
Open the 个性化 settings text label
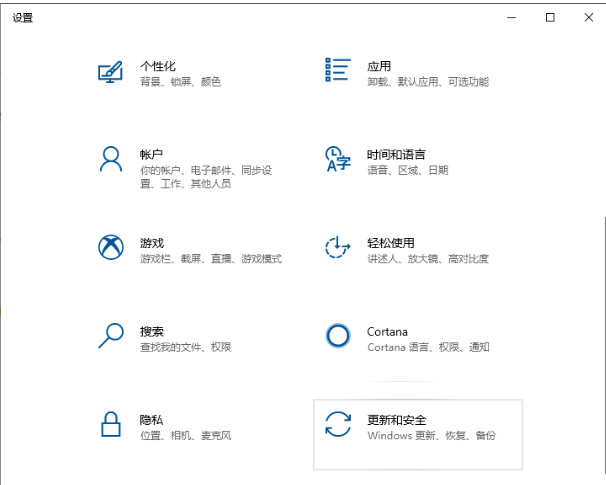tap(158, 66)
